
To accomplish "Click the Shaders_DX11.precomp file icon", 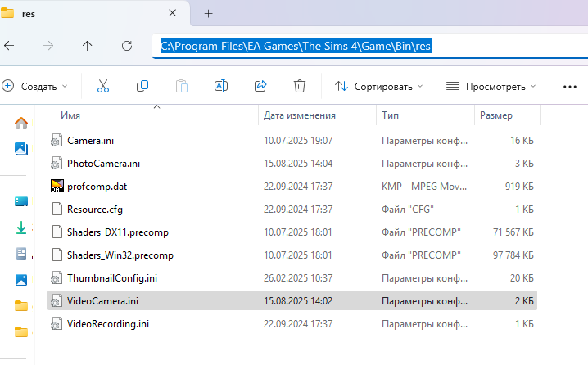I will [x=57, y=232].
